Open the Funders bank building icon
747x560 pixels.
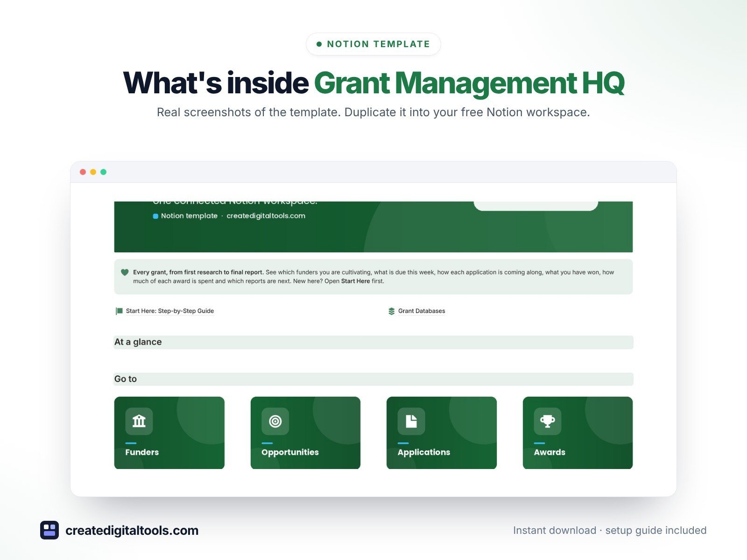139,421
